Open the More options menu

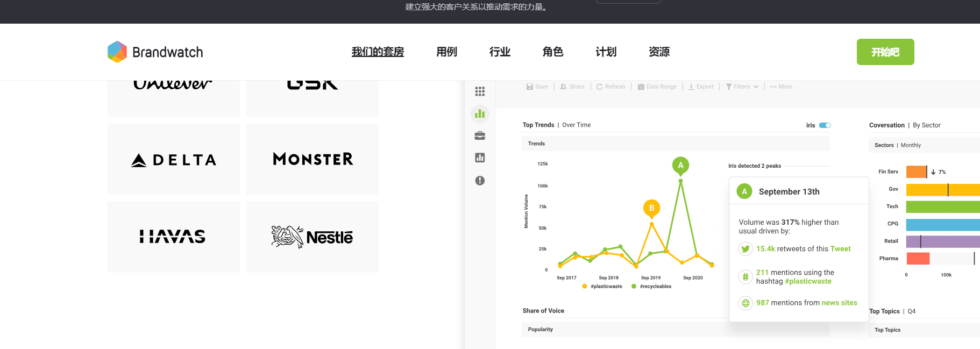click(781, 87)
